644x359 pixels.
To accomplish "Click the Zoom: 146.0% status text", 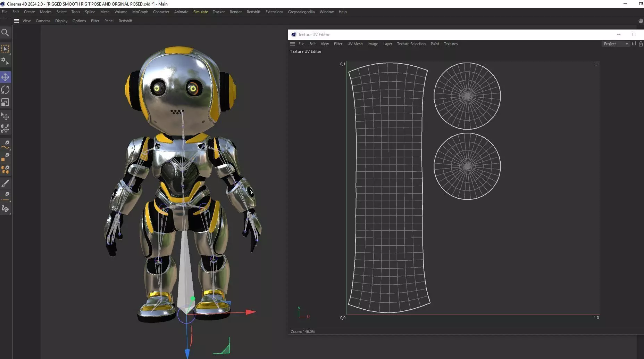I will click(303, 332).
